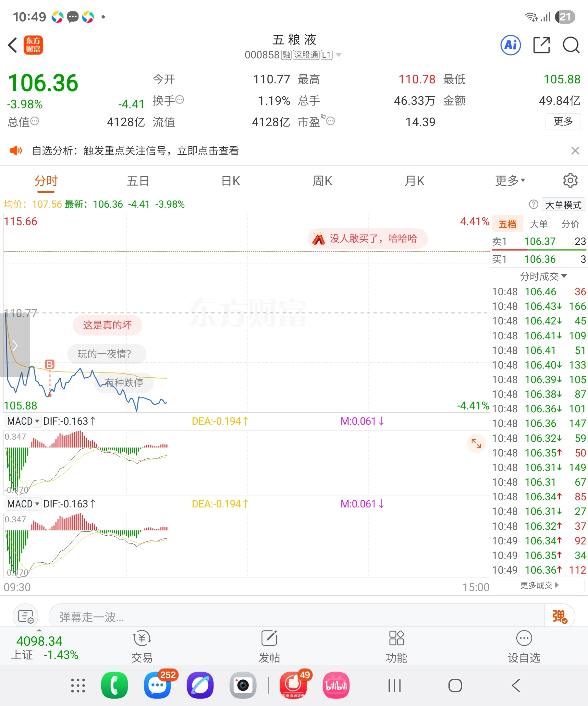Open the first MACD indicator dropdown

tap(23, 421)
